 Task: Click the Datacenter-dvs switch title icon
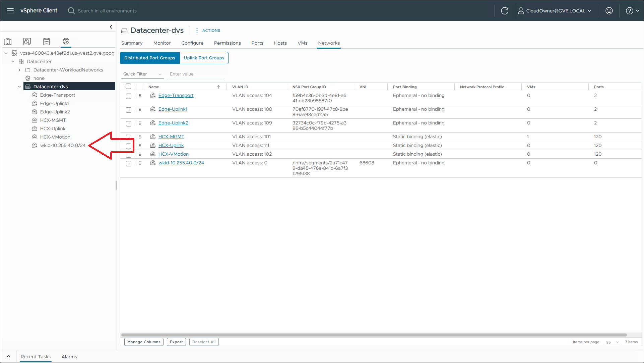coord(124,31)
